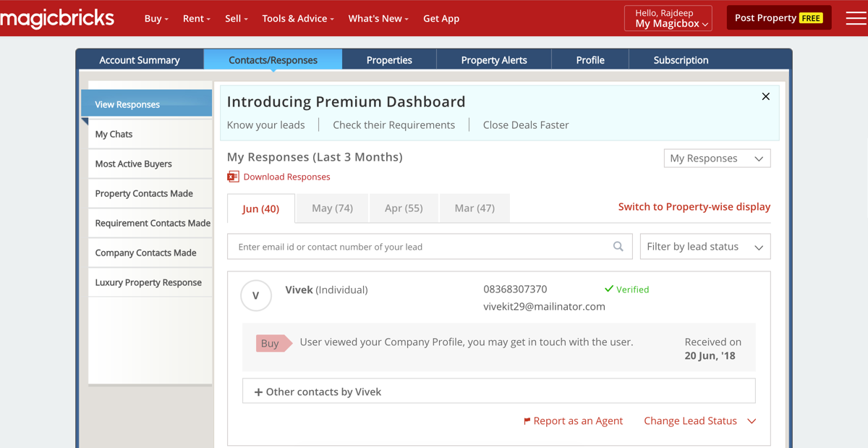Open the hamburger menu icon

click(x=856, y=18)
